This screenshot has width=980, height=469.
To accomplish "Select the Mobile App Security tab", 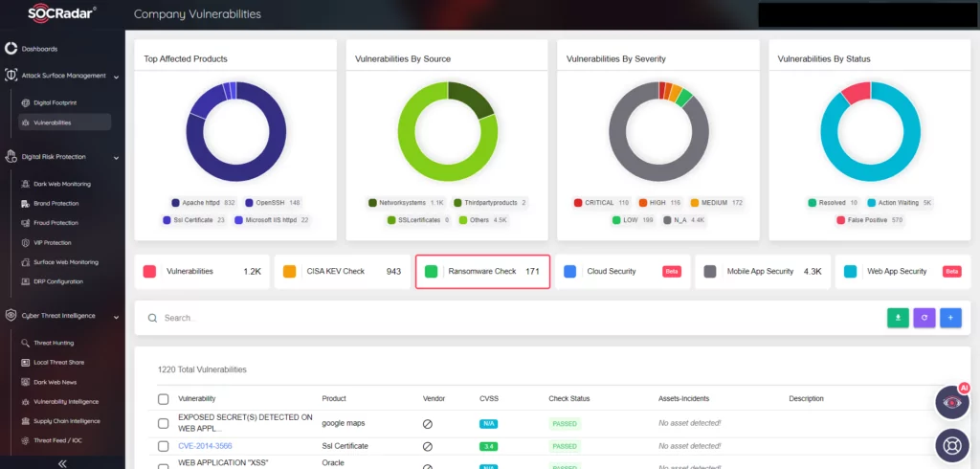I will click(763, 272).
